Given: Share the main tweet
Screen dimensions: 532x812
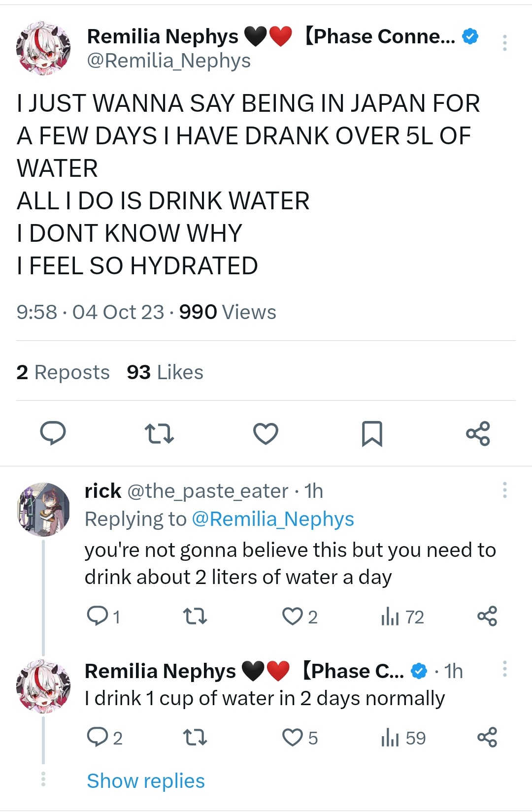Looking at the screenshot, I should [478, 433].
